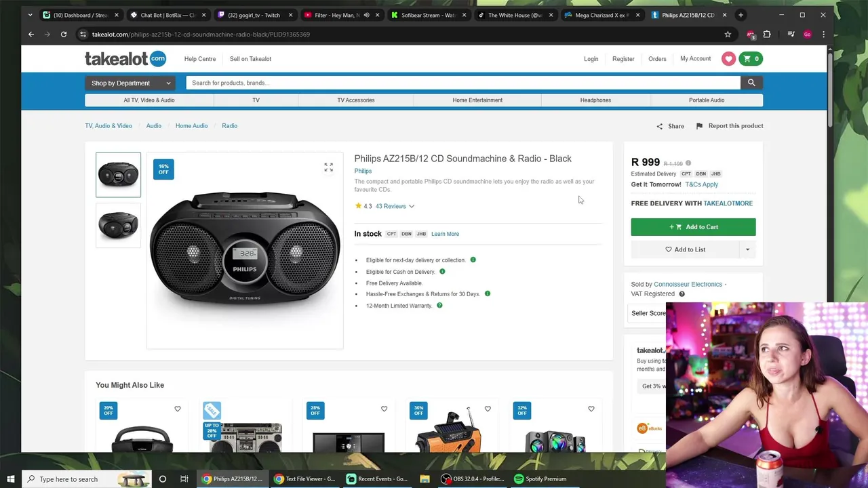Image resolution: width=868 pixels, height=488 pixels.
Task: Expand the product image to fullscreen
Action: [328, 167]
